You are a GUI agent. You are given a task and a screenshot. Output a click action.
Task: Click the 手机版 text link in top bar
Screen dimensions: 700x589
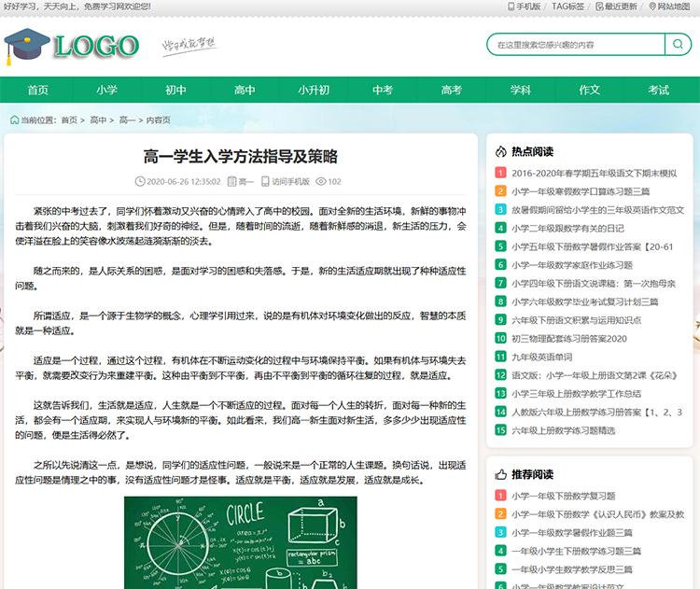(x=528, y=7)
